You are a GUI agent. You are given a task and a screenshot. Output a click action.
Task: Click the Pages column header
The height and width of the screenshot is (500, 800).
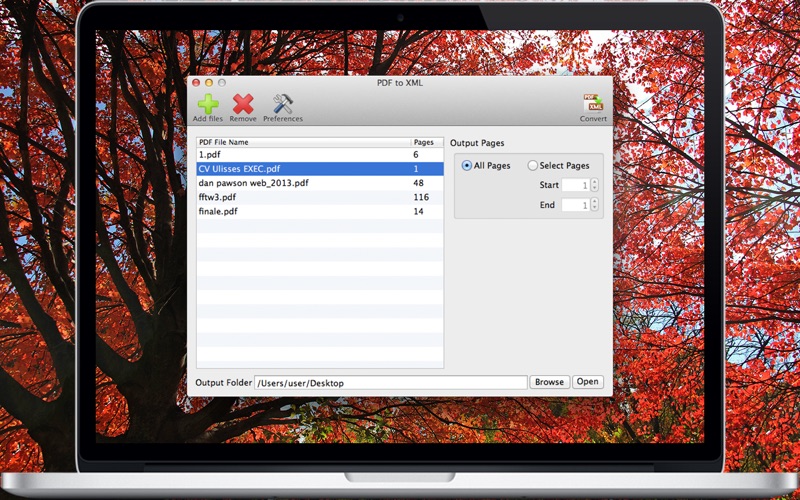pos(427,142)
